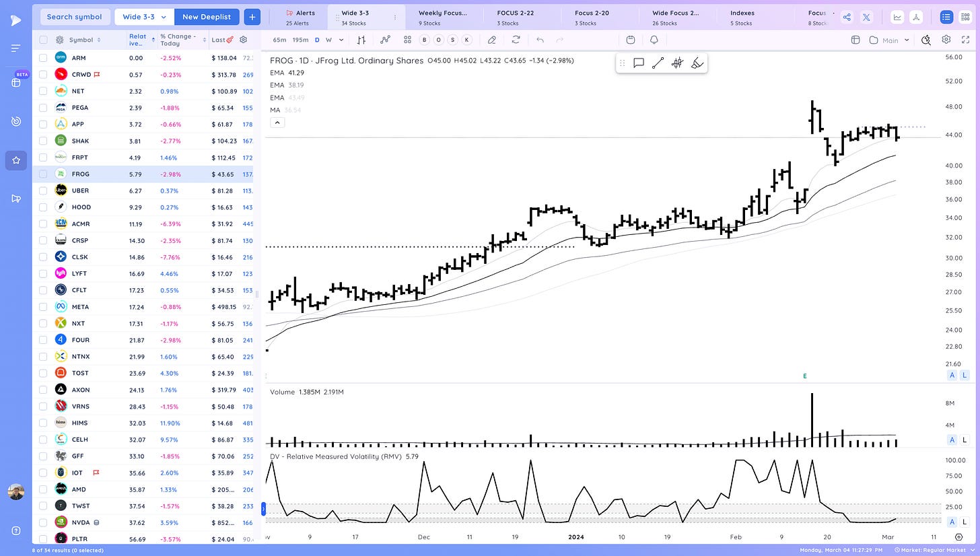The height and width of the screenshot is (556, 980).
Task: Switch to Weekly Focus tab
Action: [442, 17]
